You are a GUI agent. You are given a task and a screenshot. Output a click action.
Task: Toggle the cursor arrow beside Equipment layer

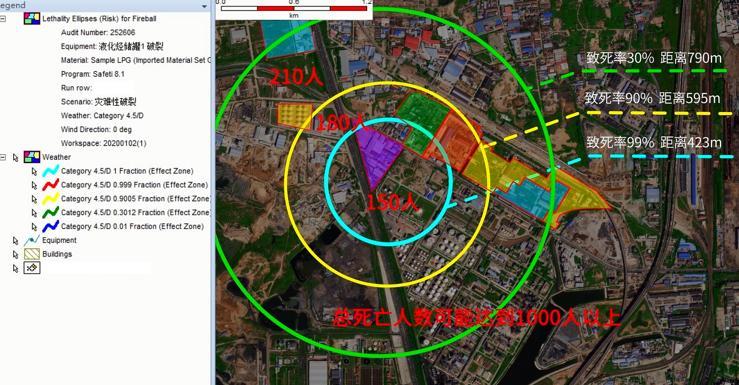(16, 240)
